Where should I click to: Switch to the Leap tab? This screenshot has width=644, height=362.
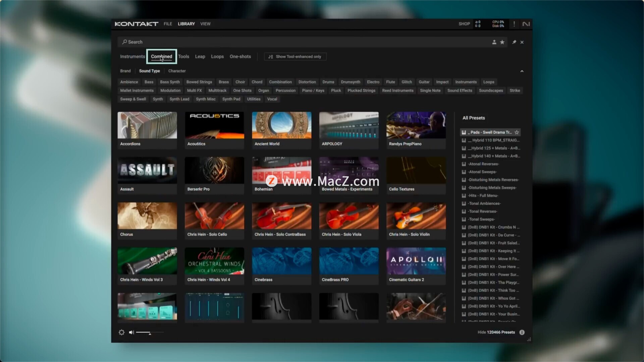(x=200, y=57)
